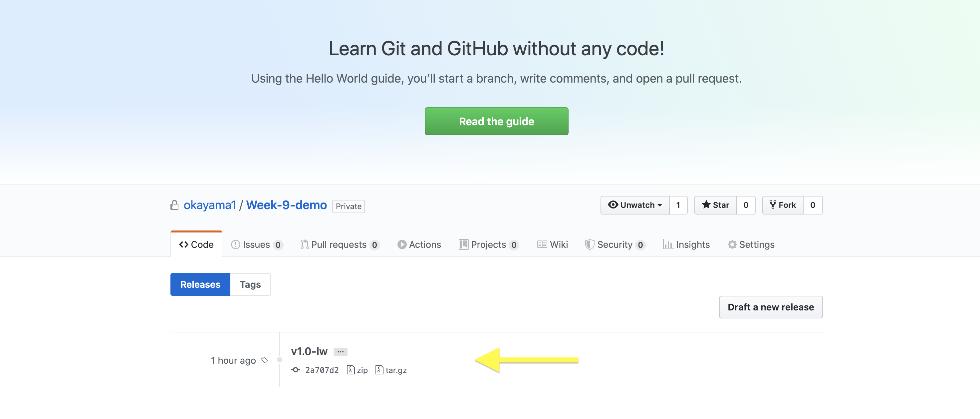Open the Insights graph tab

point(686,244)
